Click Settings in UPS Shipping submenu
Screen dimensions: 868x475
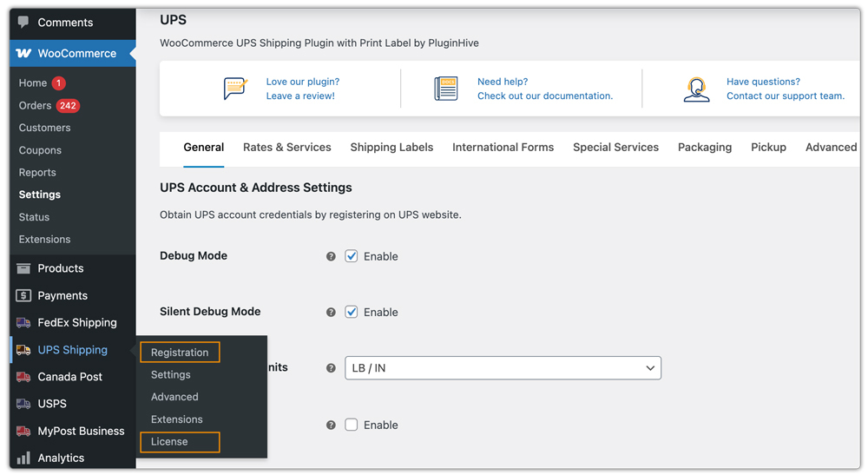[170, 375]
